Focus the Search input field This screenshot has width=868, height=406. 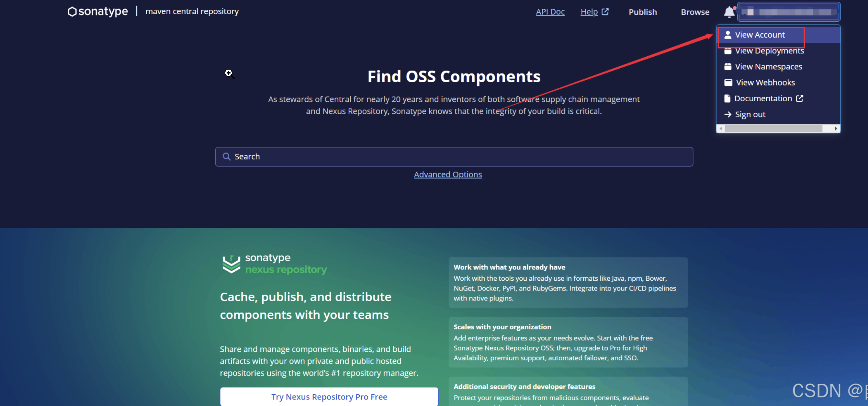point(454,157)
